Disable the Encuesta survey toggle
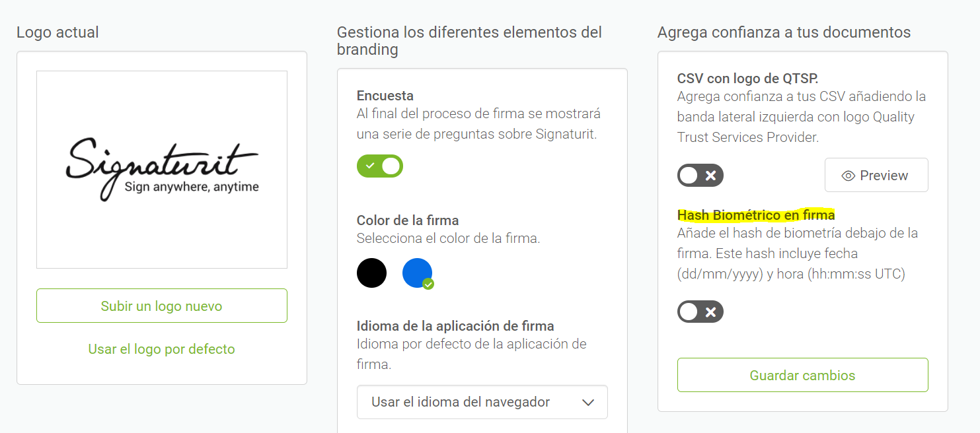Image resolution: width=980 pixels, height=433 pixels. point(380,166)
